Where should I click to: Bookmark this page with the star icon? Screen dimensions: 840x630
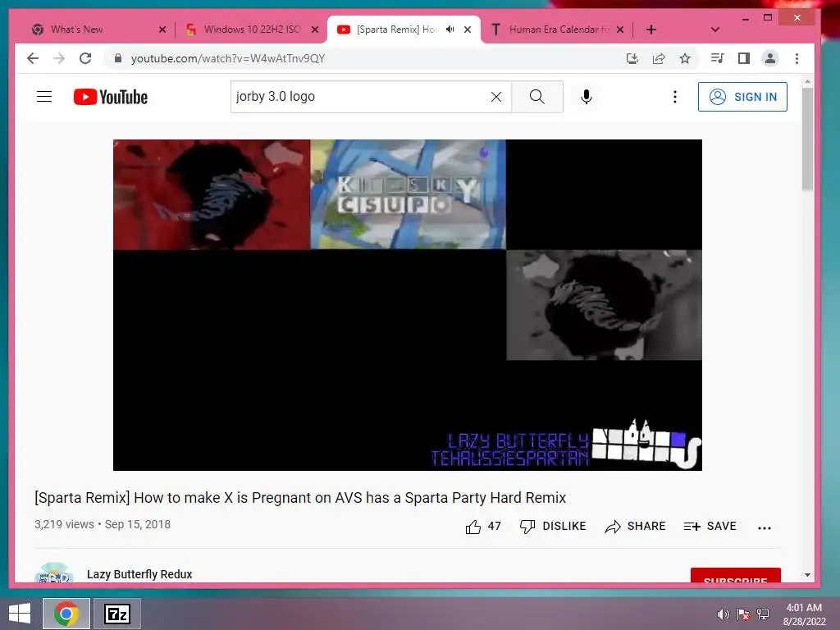click(x=685, y=58)
